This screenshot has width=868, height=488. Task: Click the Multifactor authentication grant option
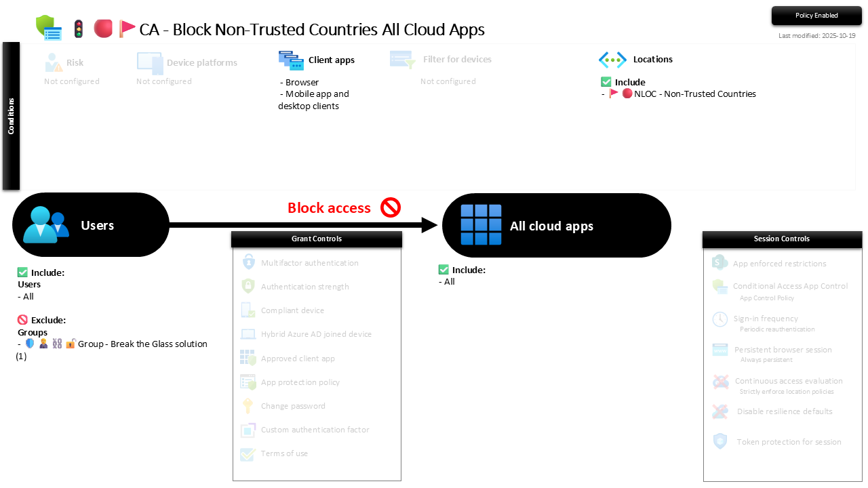coord(309,263)
